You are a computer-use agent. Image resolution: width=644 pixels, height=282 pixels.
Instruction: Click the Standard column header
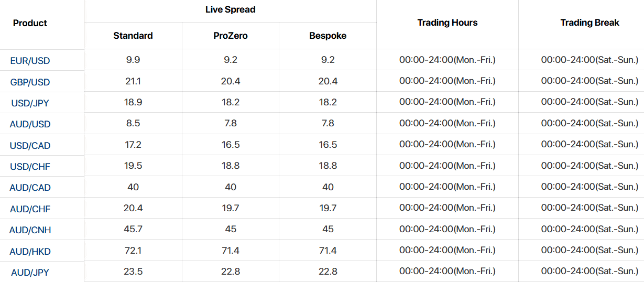133,36
